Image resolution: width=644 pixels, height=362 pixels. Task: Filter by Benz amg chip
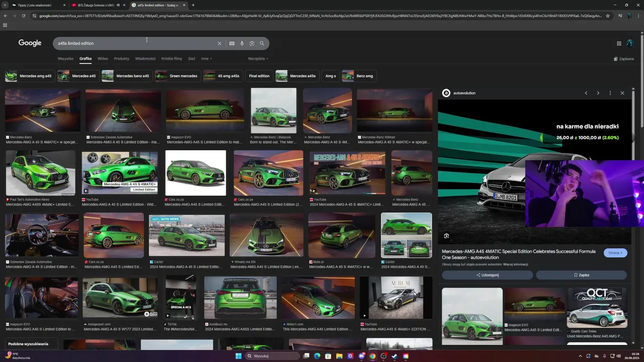coord(359,76)
